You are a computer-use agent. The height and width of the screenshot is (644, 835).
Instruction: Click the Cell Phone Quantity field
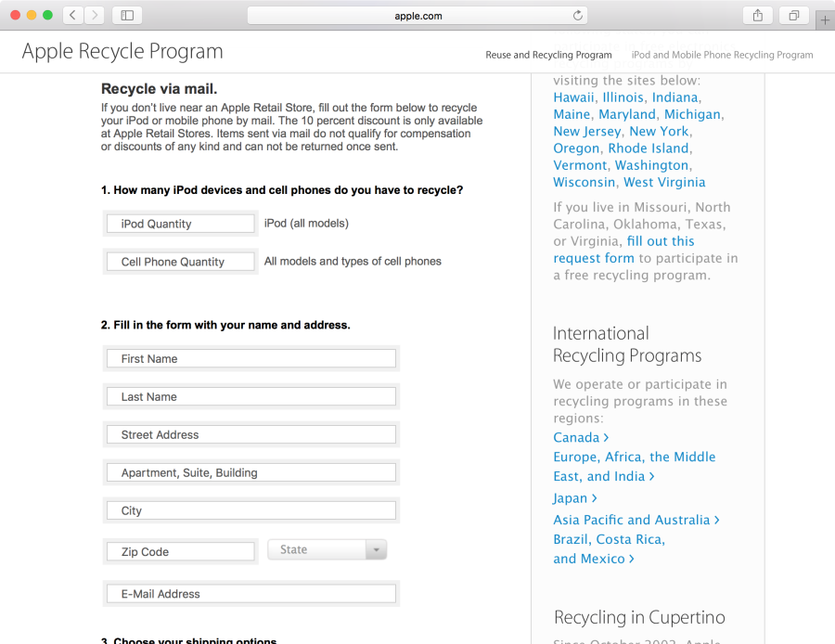pyautogui.click(x=181, y=262)
